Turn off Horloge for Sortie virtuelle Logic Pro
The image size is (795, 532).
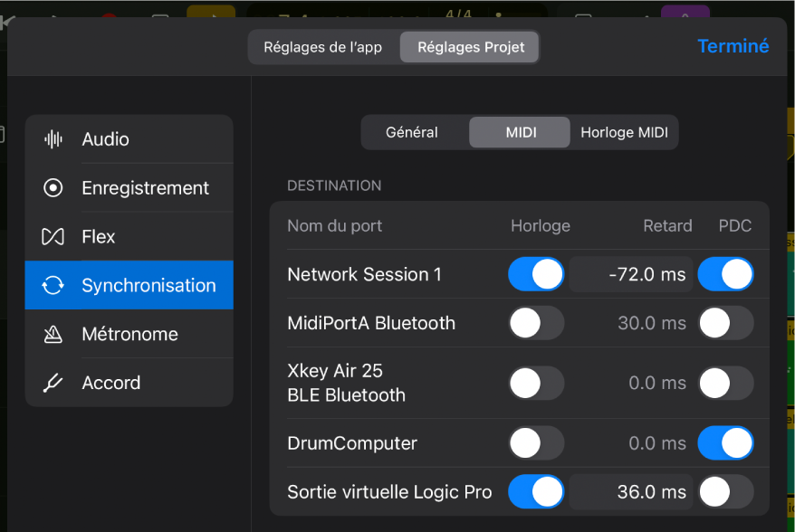536,492
